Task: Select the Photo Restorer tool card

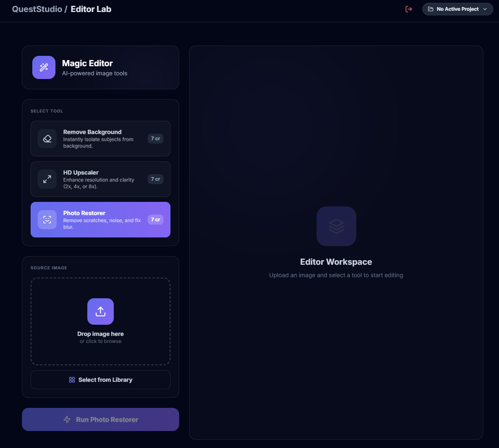Action: [101, 220]
